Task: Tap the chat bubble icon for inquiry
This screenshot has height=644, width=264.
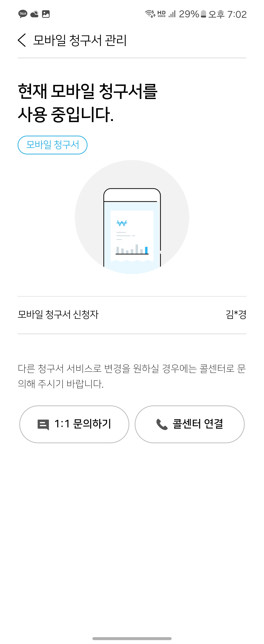Action: point(43,424)
